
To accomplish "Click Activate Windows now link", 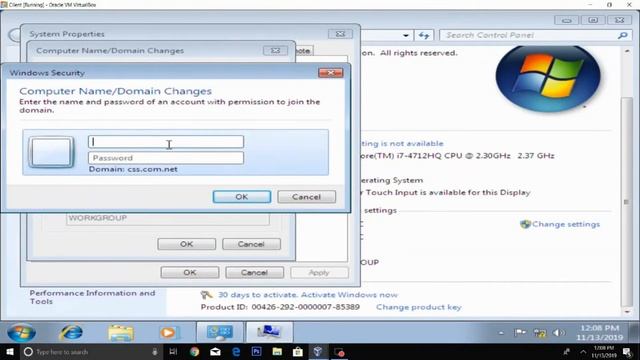I will [349, 295].
